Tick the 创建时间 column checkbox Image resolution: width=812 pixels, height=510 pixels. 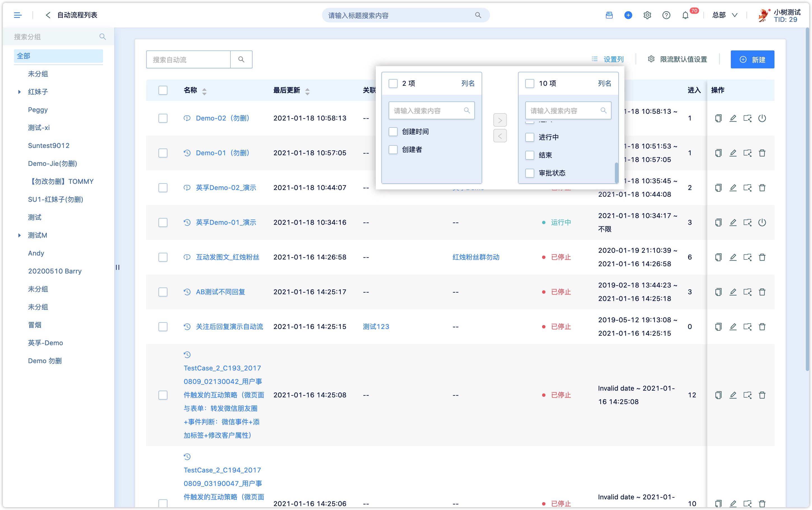(x=393, y=131)
